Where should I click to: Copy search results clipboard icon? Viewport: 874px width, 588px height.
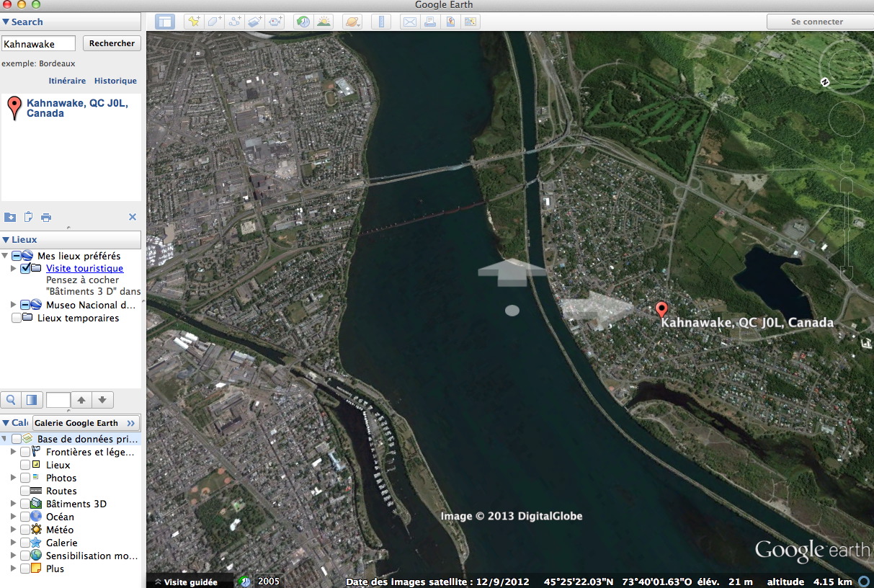pos(29,217)
